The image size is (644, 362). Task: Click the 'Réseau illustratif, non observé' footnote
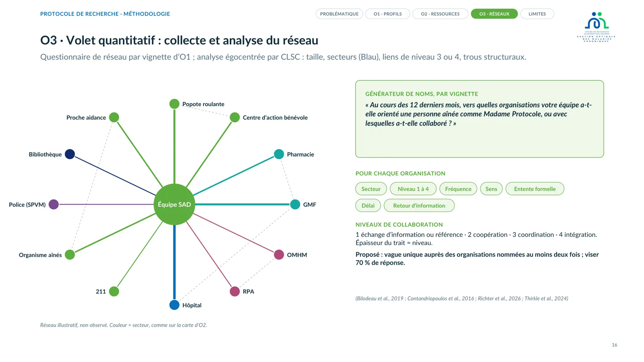[x=124, y=325]
